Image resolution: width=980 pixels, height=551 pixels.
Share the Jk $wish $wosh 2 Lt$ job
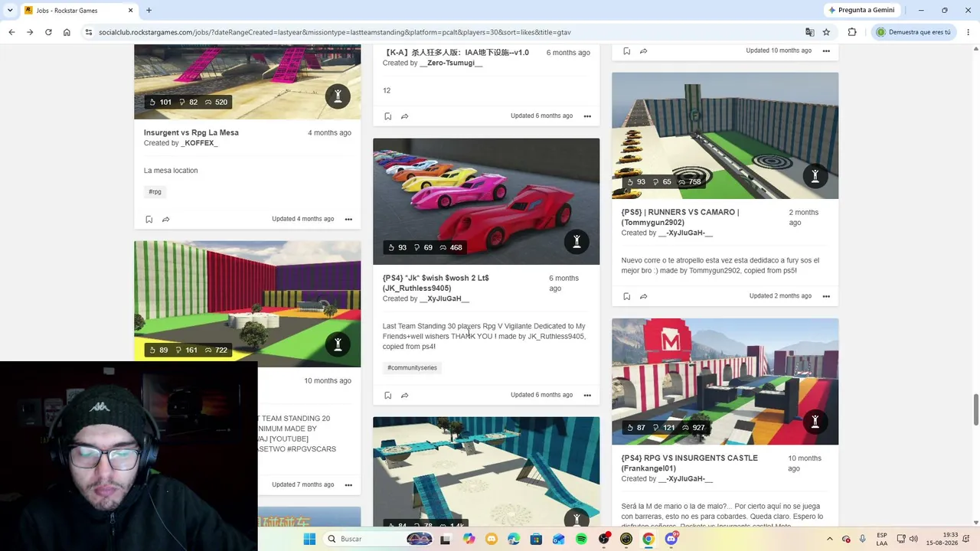click(404, 396)
